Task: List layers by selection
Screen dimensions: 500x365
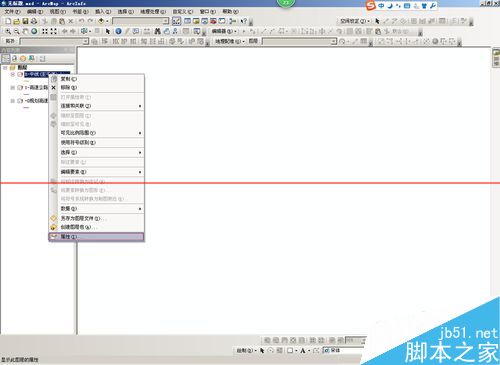Action: 32,58
